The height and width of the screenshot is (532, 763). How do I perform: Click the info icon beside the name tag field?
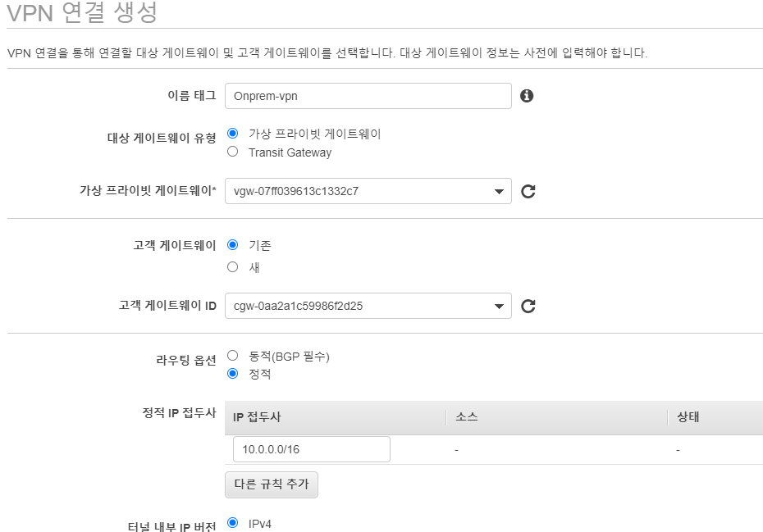(x=527, y=96)
